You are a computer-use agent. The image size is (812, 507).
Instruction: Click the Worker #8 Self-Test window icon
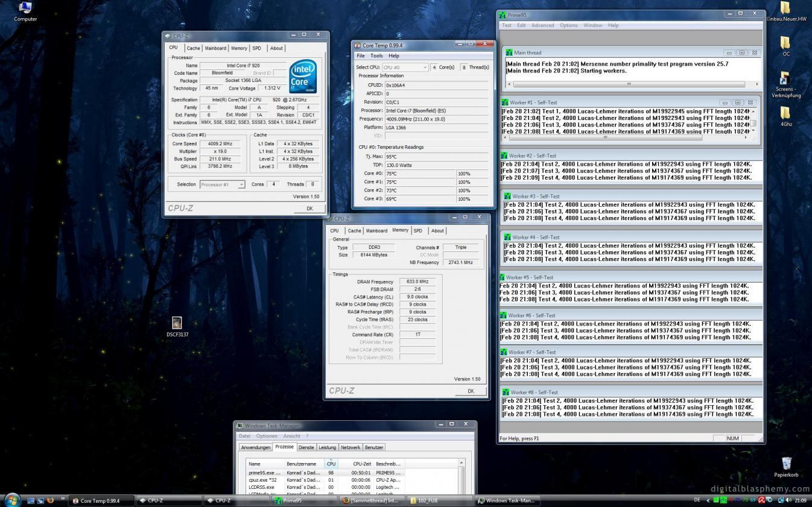pyautogui.click(x=506, y=392)
